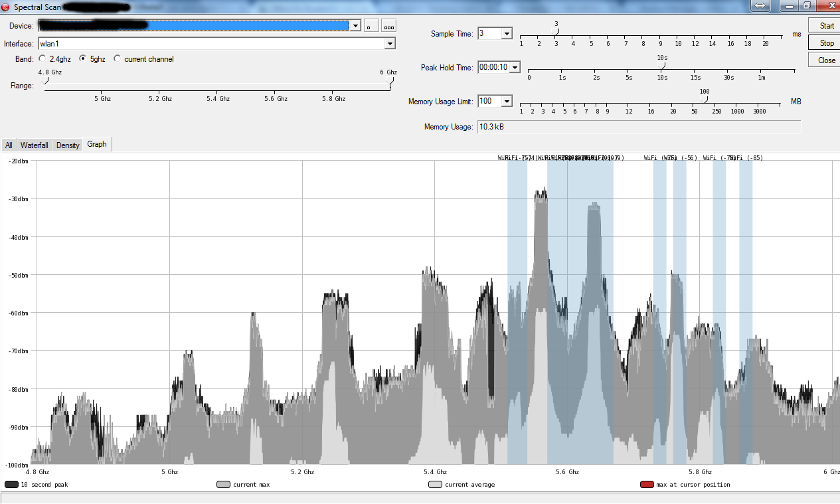This screenshot has width=840, height=504.
Task: Click the Memory Usage Limit slider handle at 100
Action: [x=705, y=99]
